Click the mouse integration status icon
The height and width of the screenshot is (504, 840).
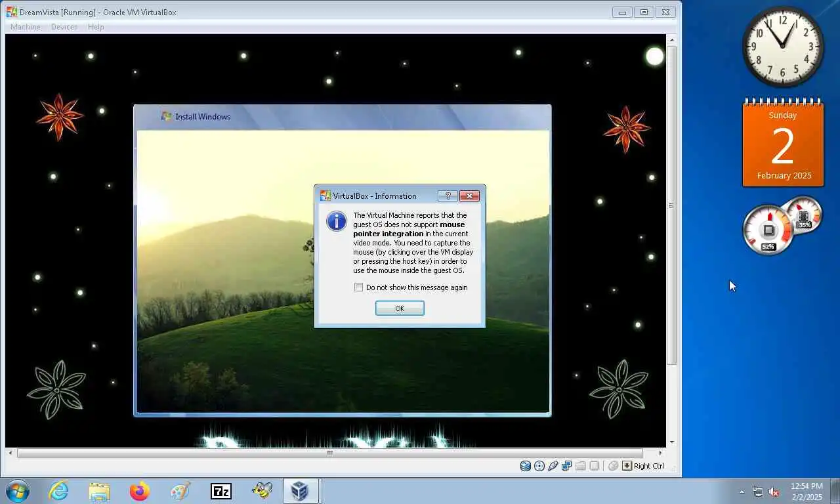point(613,466)
